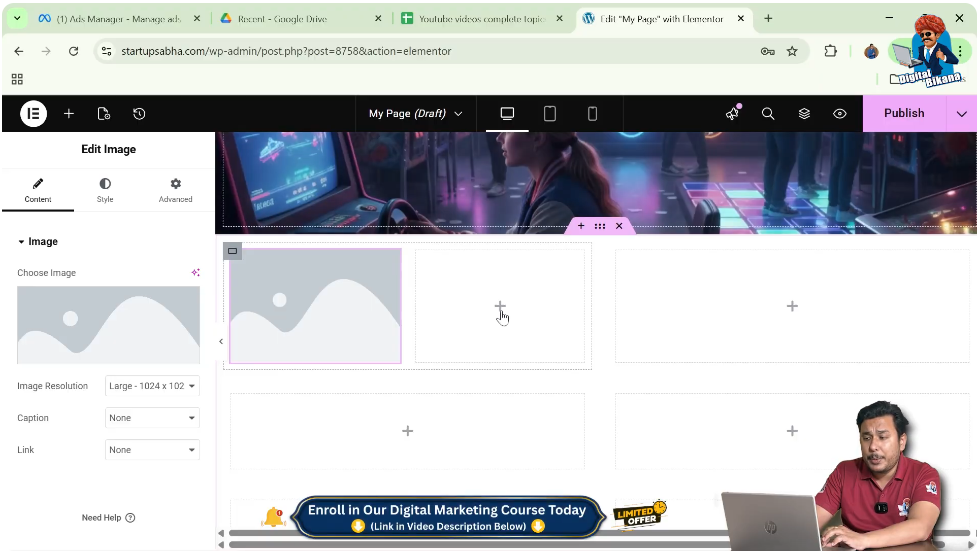Reload the browser page

[74, 51]
